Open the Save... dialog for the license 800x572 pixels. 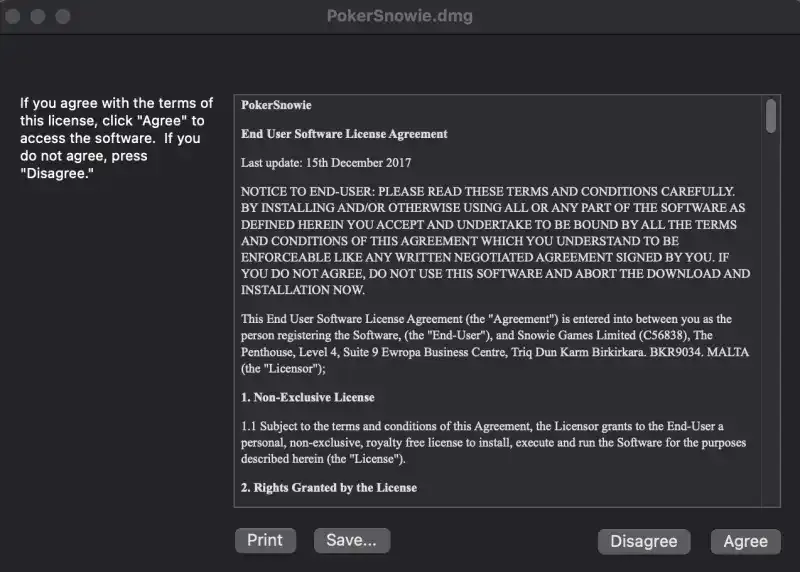351,540
